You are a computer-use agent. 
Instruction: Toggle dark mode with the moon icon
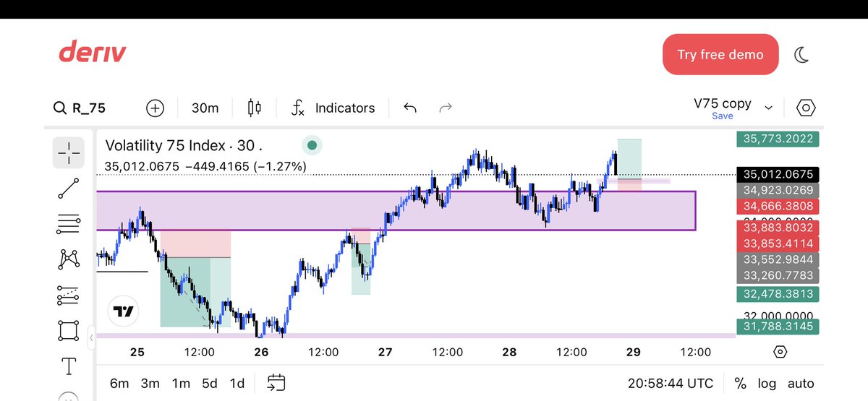tap(801, 54)
